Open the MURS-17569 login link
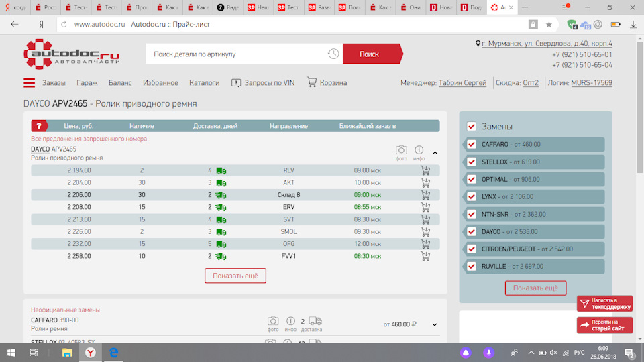 592,83
